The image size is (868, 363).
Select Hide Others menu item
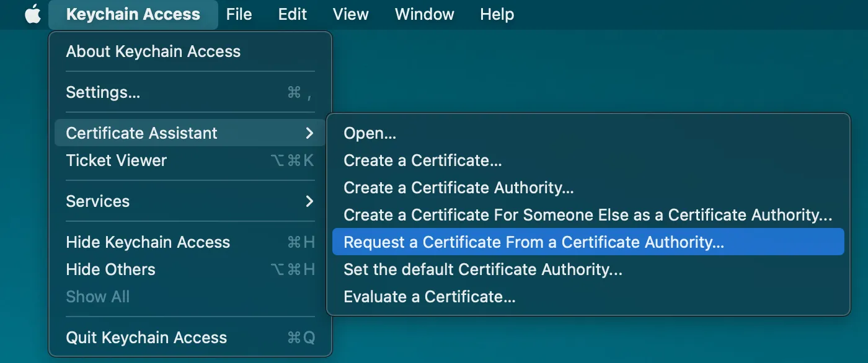coord(190,269)
